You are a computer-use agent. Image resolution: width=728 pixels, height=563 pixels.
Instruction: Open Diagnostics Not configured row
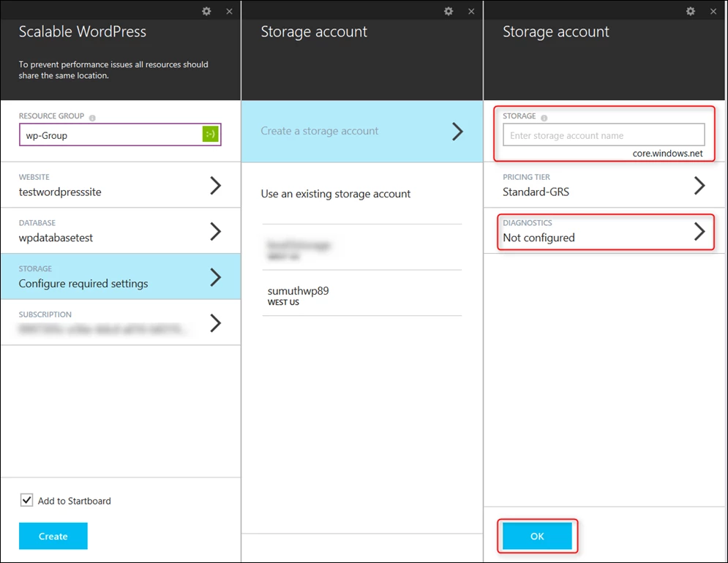pos(604,230)
